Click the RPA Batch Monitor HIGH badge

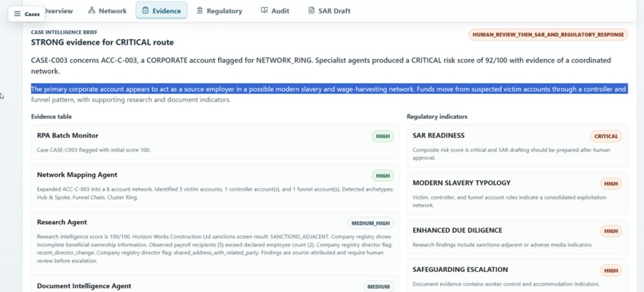(x=383, y=136)
